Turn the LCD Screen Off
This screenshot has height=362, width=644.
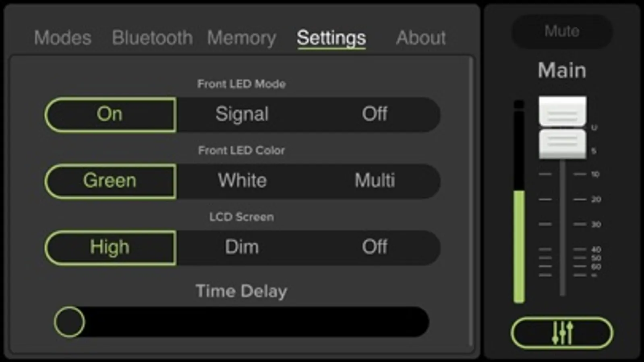[375, 247]
